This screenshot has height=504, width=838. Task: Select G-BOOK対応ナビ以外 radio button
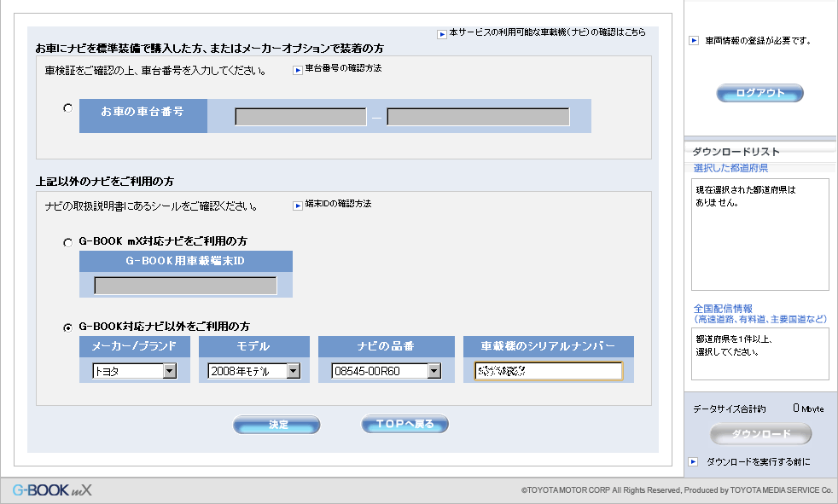click(x=68, y=327)
